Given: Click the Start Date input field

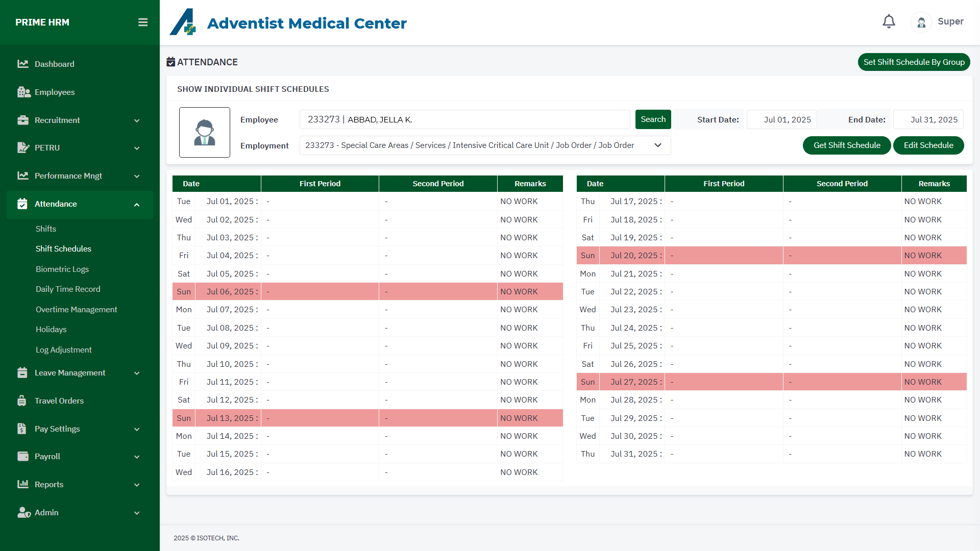Looking at the screenshot, I should click(x=782, y=119).
